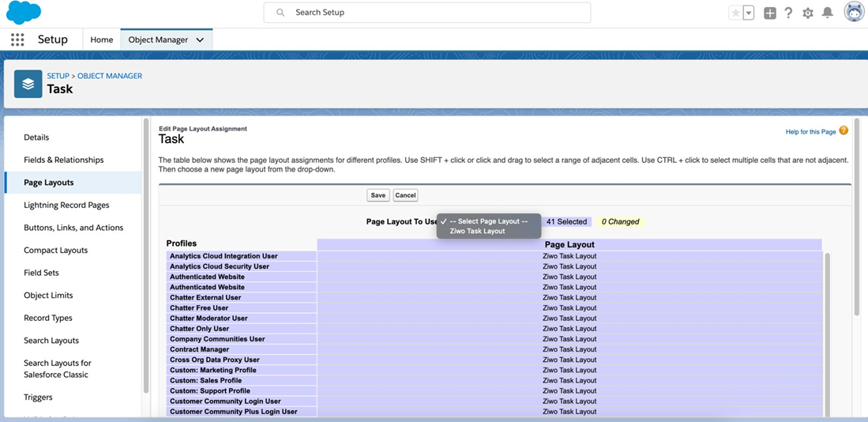
Task: Open the setup gear icon
Action: [x=808, y=13]
